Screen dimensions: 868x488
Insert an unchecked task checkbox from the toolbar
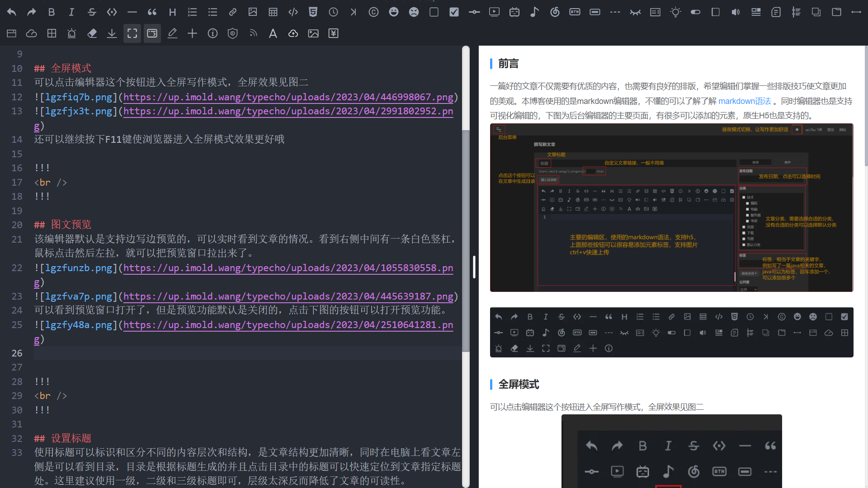coord(434,12)
